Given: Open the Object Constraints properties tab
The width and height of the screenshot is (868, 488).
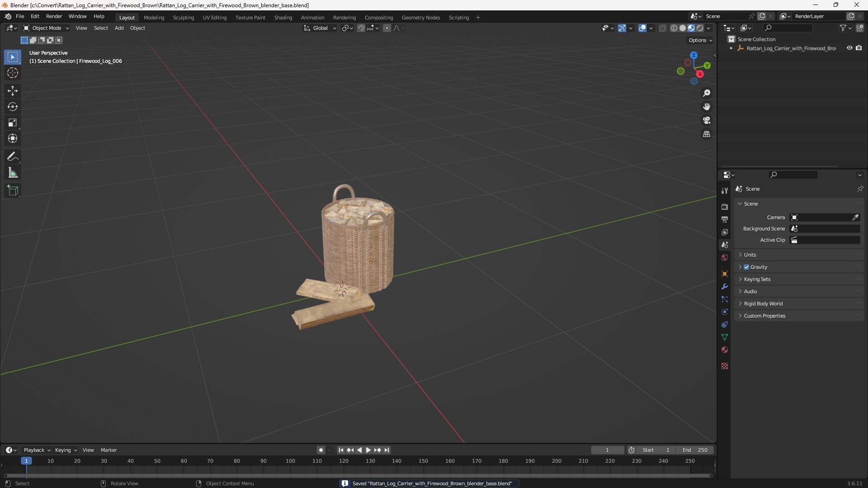Looking at the screenshot, I should (725, 324).
